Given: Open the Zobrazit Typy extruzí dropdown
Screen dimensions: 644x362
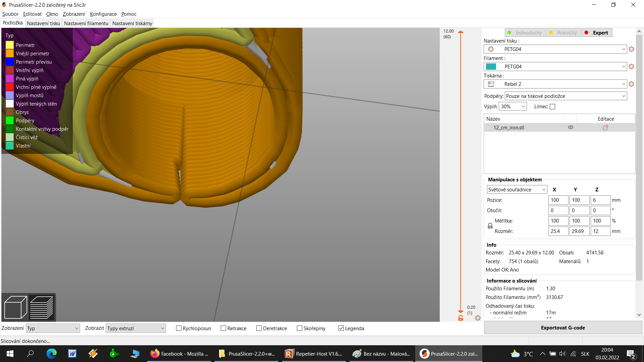Looking at the screenshot, I should [136, 328].
